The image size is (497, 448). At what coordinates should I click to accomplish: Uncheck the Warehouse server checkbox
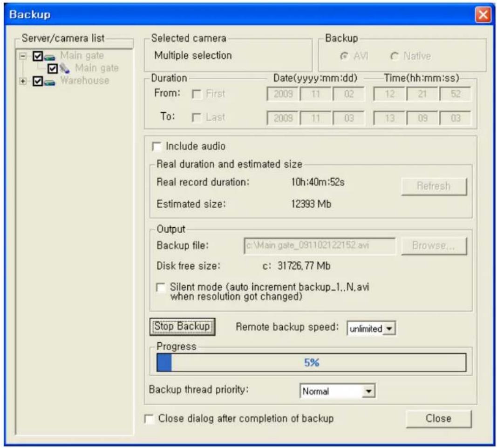[x=38, y=81]
